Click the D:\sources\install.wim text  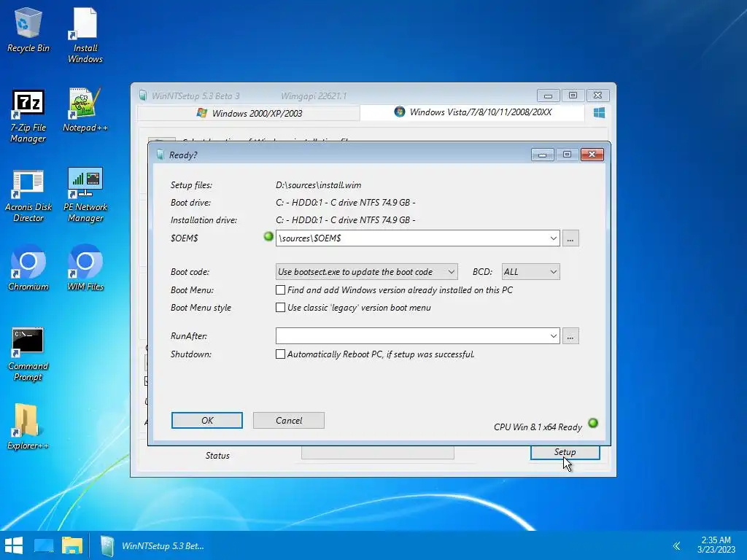click(318, 185)
